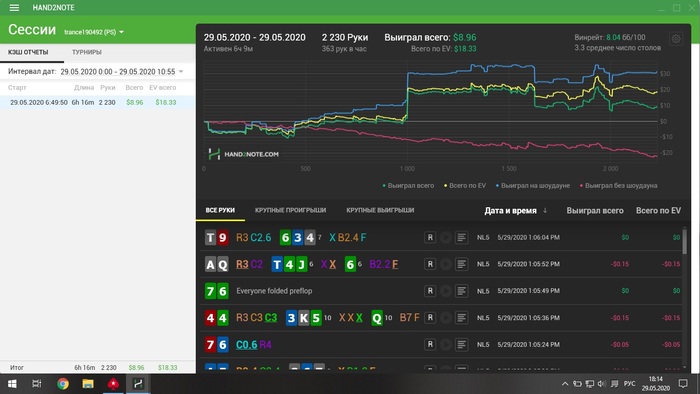The image size is (700, 394).
Task: Sort by Всего по EV column
Action: [658, 211]
